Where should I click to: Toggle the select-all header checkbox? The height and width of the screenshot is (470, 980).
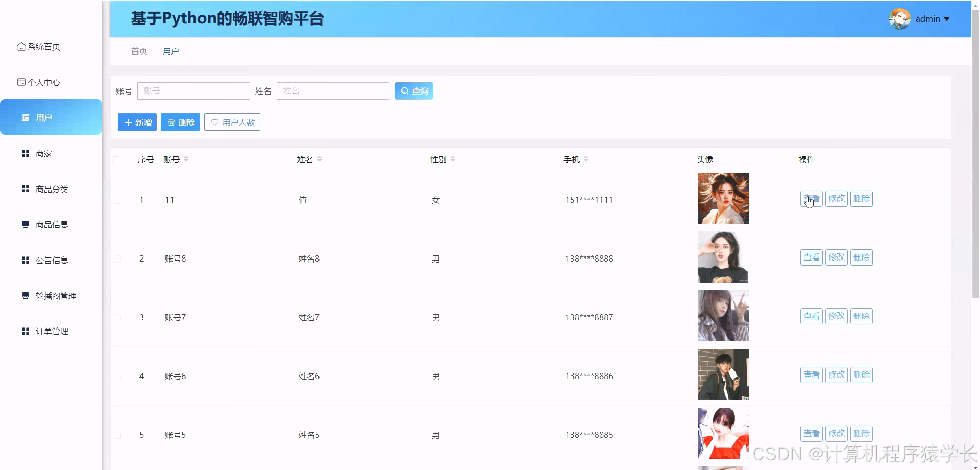[116, 160]
